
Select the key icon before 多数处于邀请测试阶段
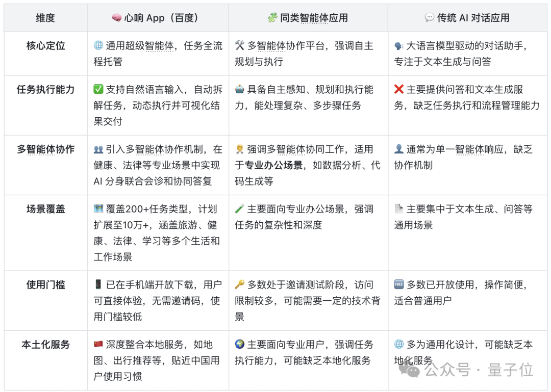240,284
